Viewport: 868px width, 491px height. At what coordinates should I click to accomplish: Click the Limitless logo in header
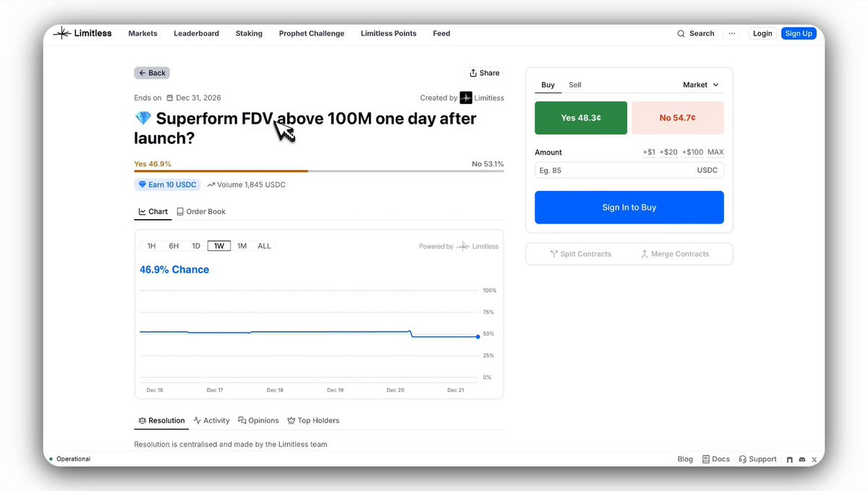82,33
